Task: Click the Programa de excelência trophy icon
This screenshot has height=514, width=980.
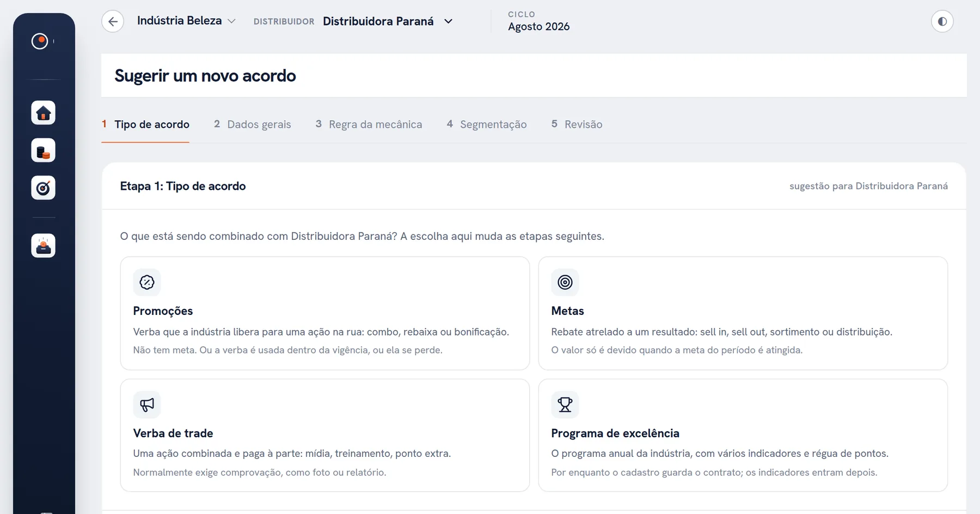Action: click(x=565, y=405)
